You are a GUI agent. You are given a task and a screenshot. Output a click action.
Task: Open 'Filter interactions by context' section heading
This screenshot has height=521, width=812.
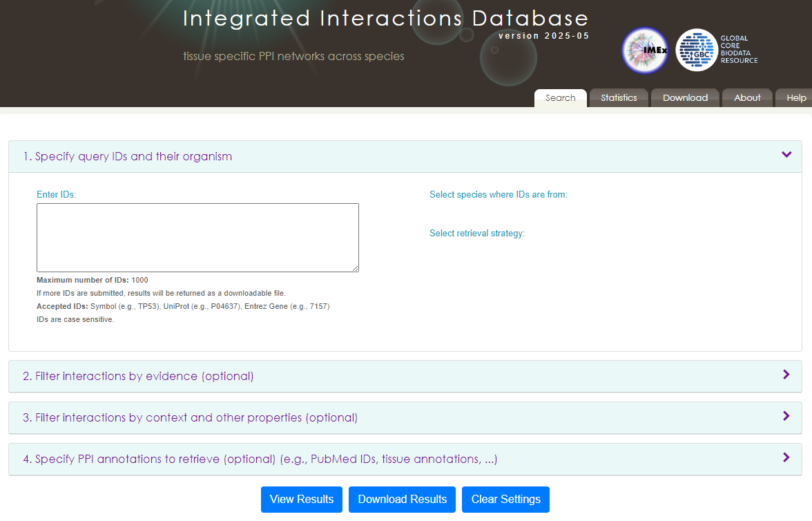coord(190,418)
